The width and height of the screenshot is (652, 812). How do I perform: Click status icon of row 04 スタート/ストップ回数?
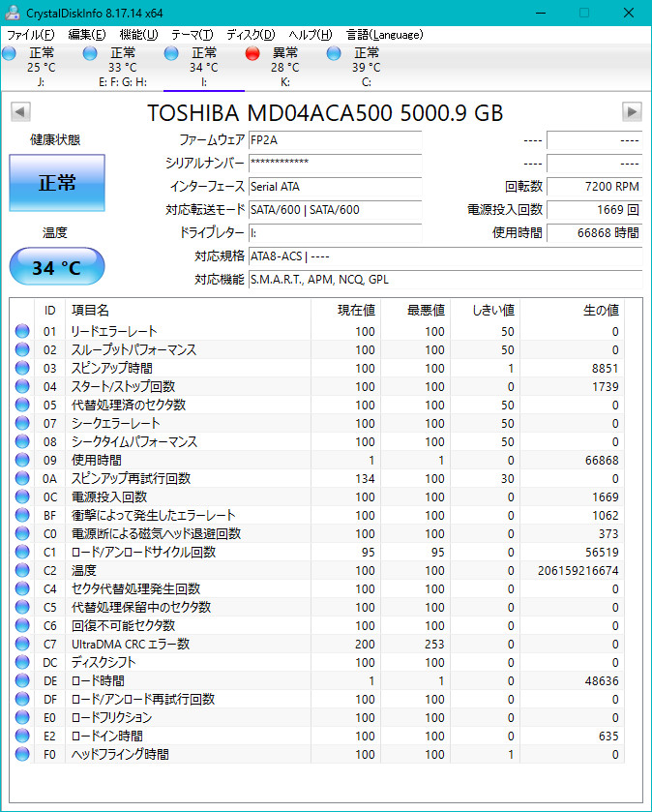tap(22, 386)
